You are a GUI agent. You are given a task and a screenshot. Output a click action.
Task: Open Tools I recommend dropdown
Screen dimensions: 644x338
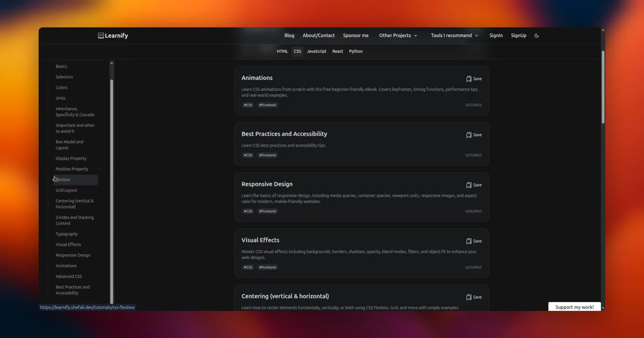454,36
